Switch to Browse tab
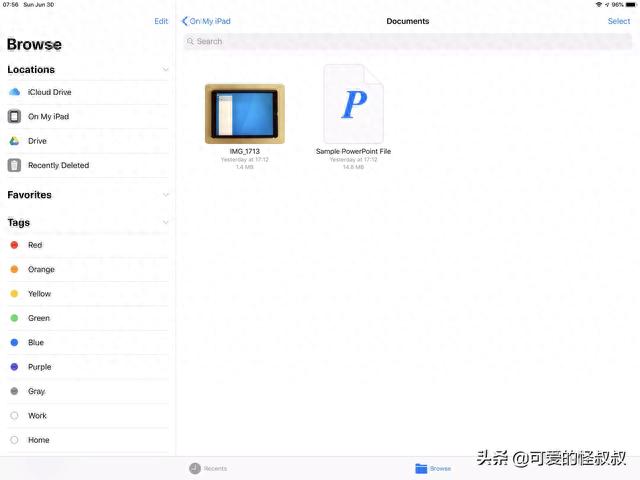 click(x=433, y=468)
